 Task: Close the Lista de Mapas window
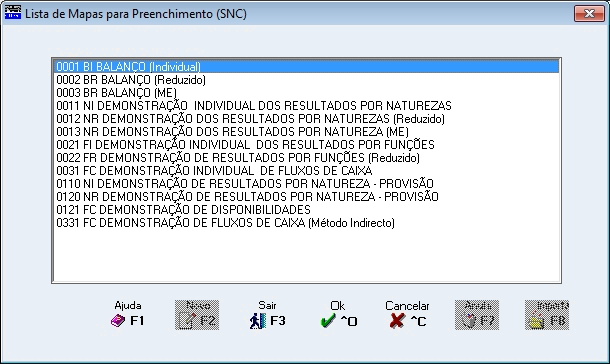[x=589, y=14]
